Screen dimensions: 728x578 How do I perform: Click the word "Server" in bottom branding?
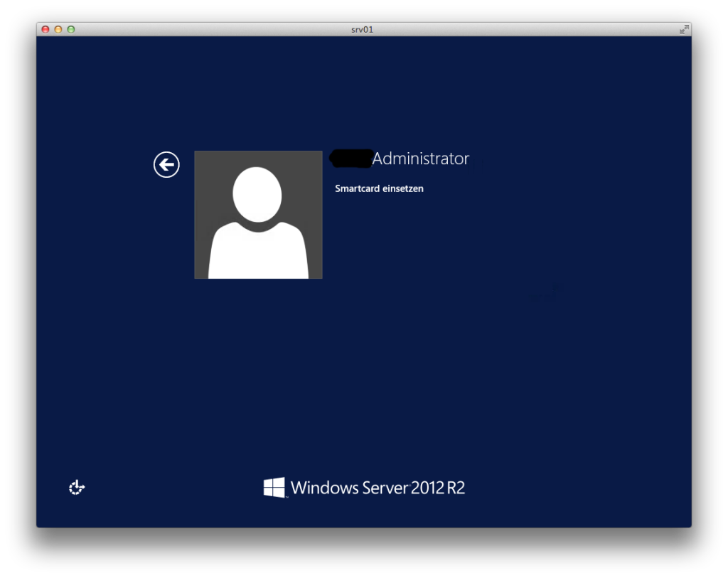(385, 488)
